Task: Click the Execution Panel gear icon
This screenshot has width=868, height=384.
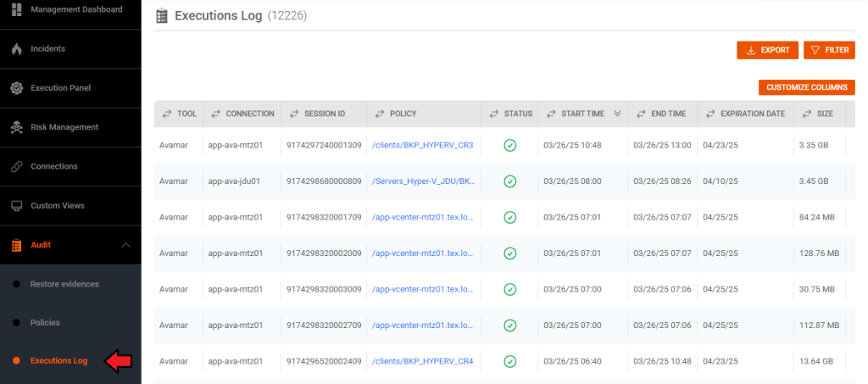Action: (16, 88)
